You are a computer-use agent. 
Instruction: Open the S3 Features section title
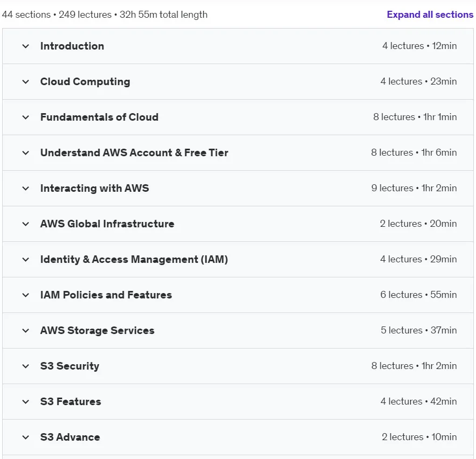pyautogui.click(x=71, y=401)
